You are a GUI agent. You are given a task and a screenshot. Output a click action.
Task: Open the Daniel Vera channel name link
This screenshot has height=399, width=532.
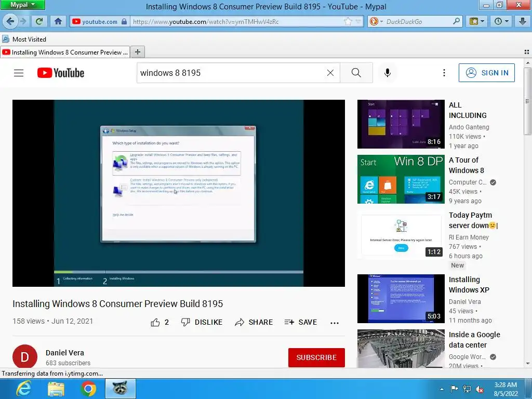click(65, 353)
